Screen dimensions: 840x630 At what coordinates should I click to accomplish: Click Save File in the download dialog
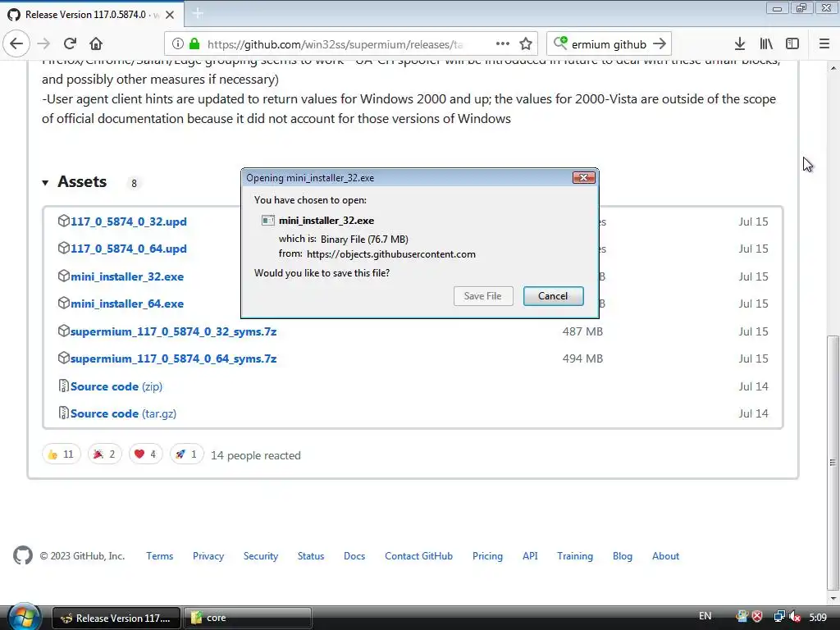pyautogui.click(x=483, y=295)
